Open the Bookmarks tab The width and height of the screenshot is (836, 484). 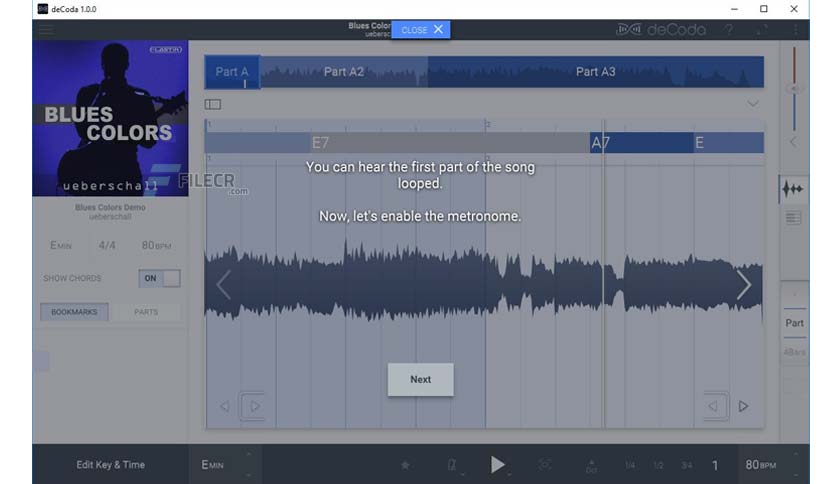pyautogui.click(x=74, y=312)
